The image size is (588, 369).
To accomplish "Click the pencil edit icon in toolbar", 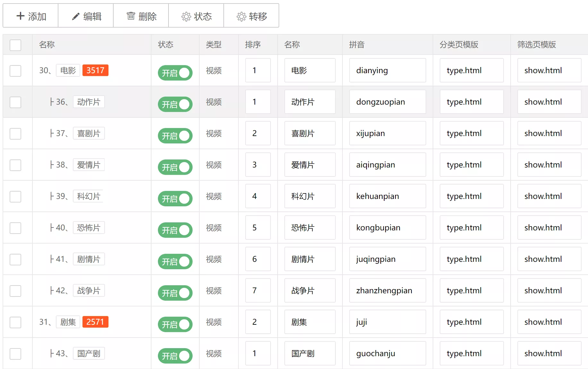I will coord(76,16).
